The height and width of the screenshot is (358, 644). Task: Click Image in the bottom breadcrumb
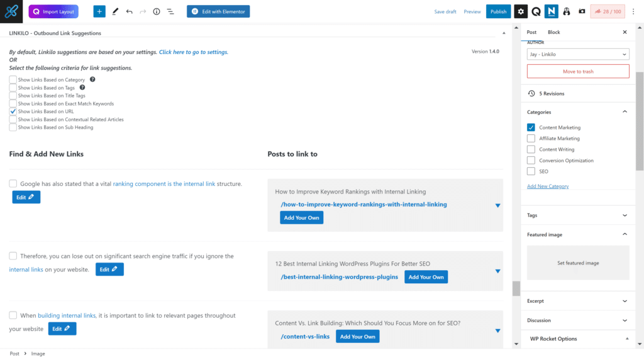pyautogui.click(x=38, y=354)
